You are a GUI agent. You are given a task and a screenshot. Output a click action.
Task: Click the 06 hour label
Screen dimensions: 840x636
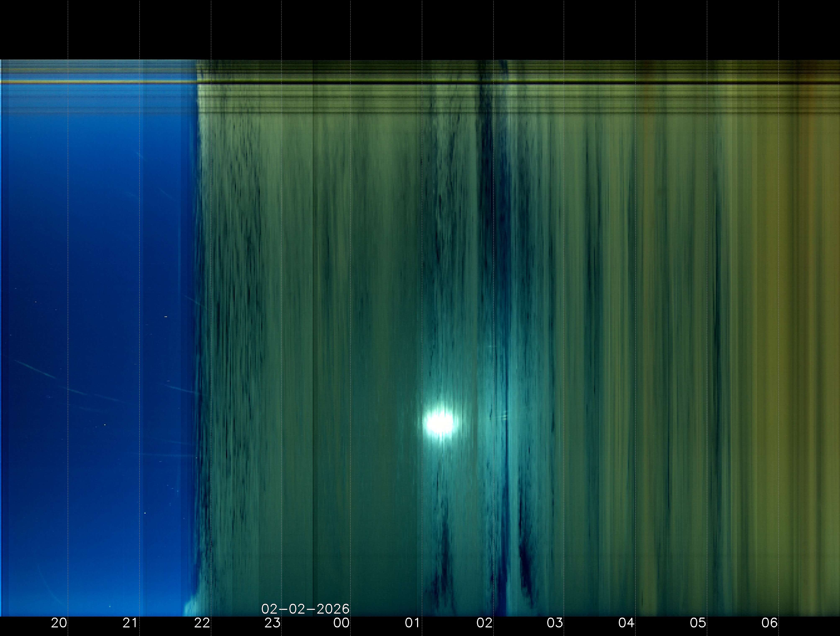coord(769,623)
